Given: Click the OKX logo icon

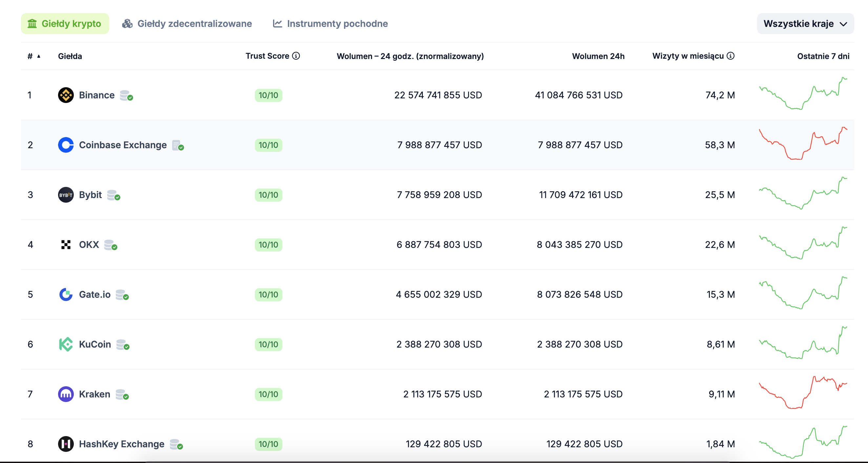Looking at the screenshot, I should 66,245.
